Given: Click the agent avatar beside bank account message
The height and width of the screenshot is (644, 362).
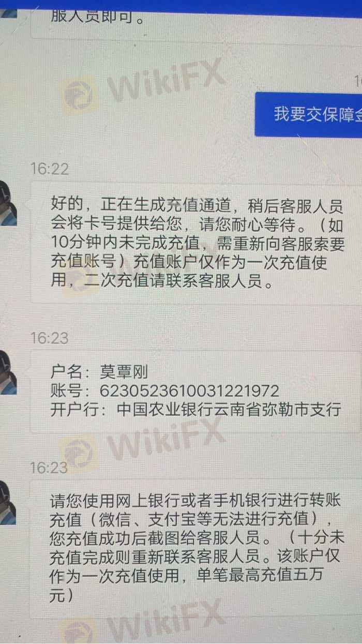Looking at the screenshot, I should (7, 372).
